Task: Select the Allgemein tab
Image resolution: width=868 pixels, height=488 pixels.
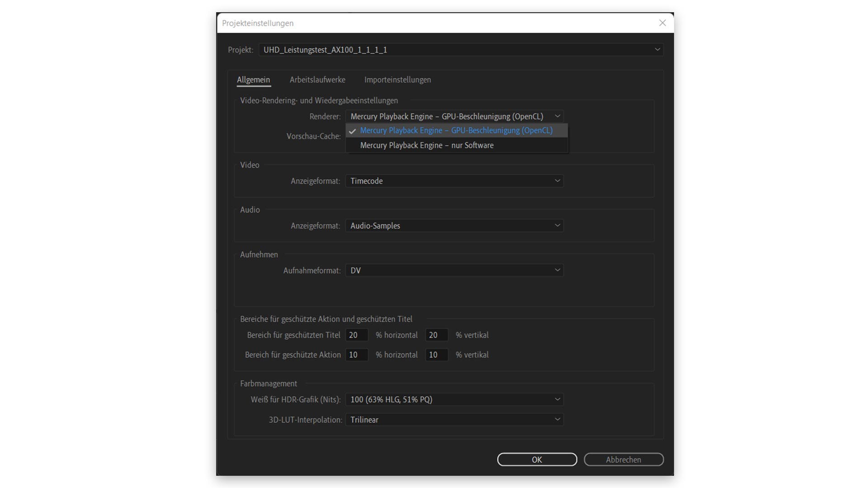Action: click(253, 80)
